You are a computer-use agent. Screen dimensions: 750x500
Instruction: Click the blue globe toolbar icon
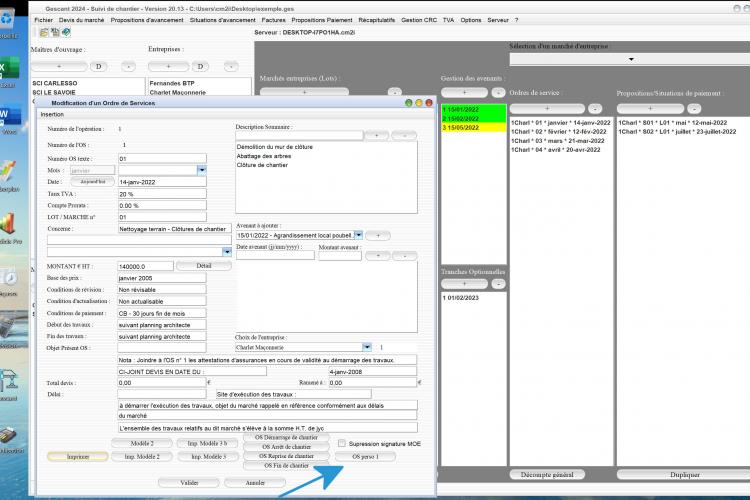(x=66, y=32)
